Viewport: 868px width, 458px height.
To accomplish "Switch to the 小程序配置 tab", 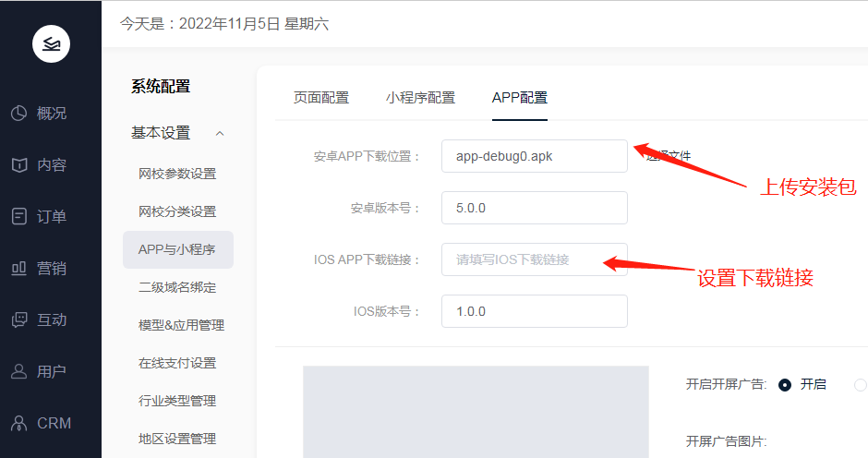I will (420, 98).
